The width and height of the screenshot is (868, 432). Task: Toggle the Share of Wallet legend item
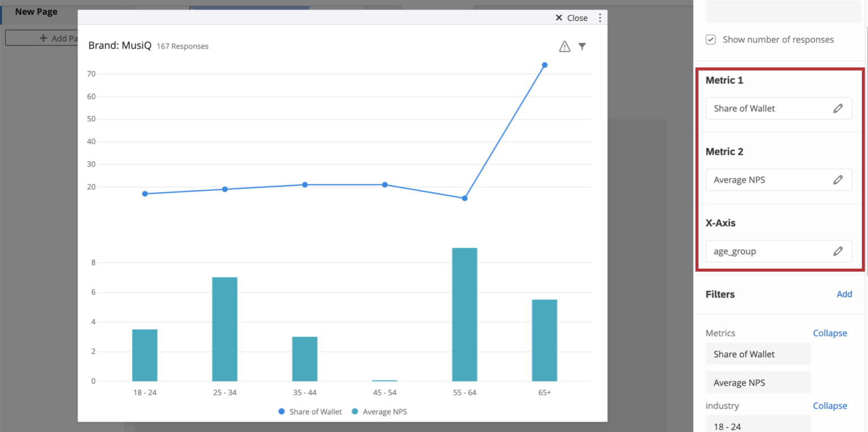pyautogui.click(x=309, y=412)
